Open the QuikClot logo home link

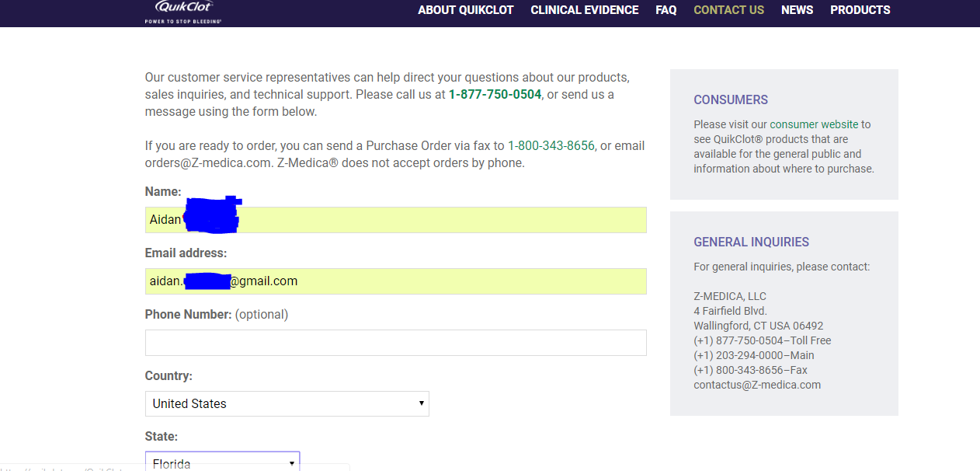coord(183,11)
